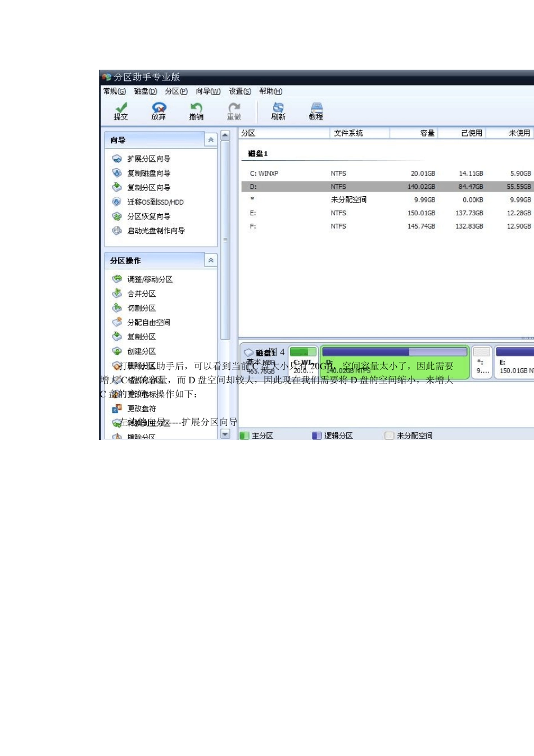Open the 教程 (tutorial) toolbar icon
The width and height of the screenshot is (534, 756).
click(x=316, y=111)
